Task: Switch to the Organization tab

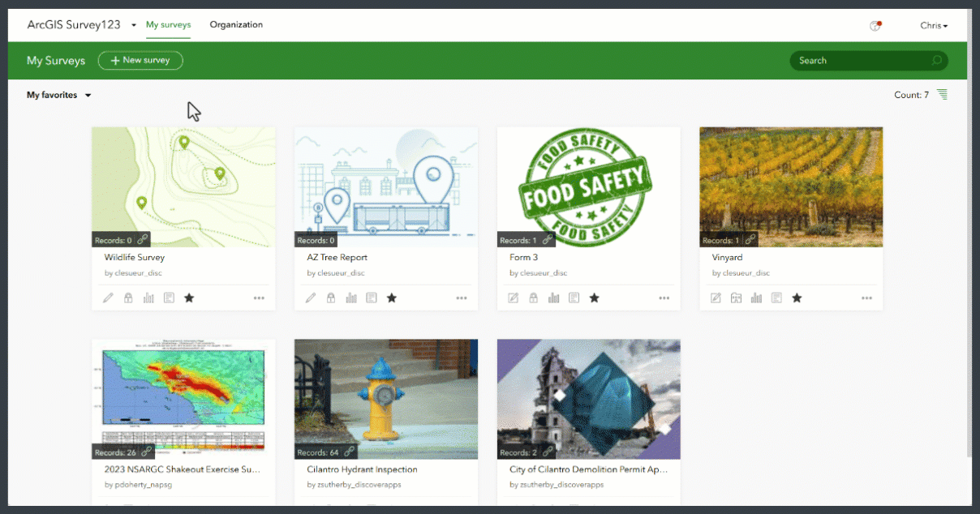Action: [236, 25]
